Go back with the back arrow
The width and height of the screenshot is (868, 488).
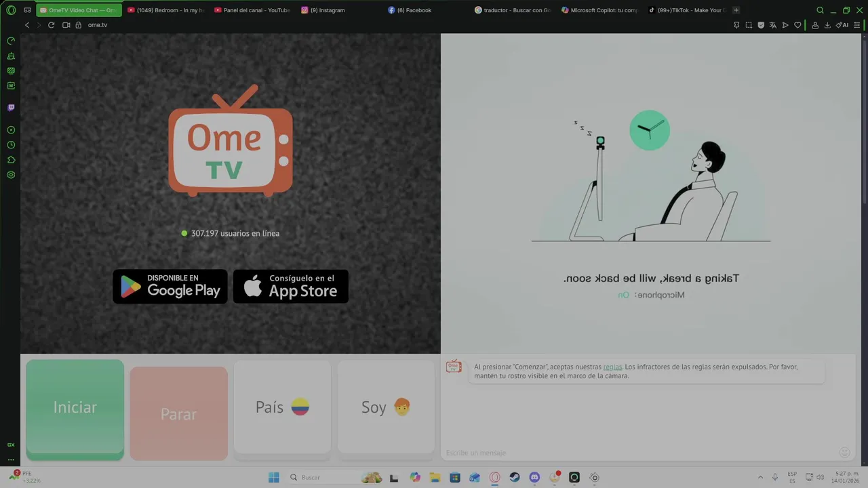pos(27,25)
